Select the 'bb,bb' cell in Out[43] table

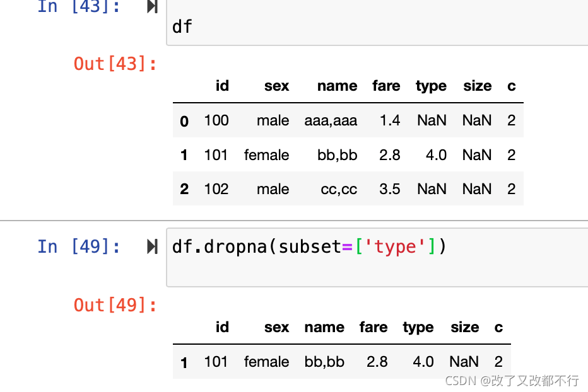pos(337,155)
